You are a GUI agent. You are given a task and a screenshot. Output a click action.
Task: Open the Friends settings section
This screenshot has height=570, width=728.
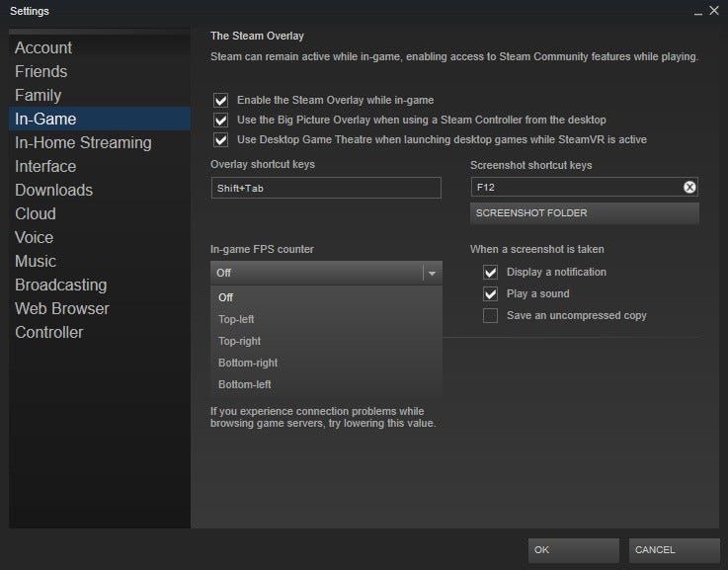(100, 71)
